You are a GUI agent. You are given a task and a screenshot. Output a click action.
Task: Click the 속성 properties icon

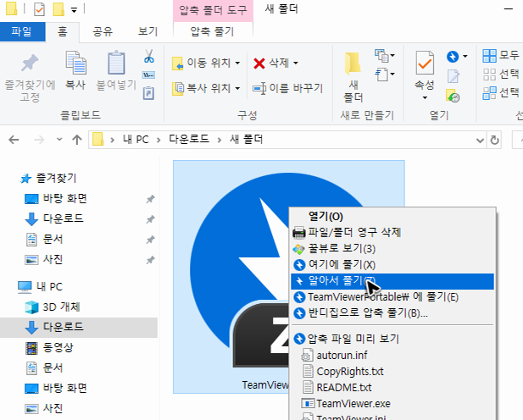pyautogui.click(x=425, y=63)
